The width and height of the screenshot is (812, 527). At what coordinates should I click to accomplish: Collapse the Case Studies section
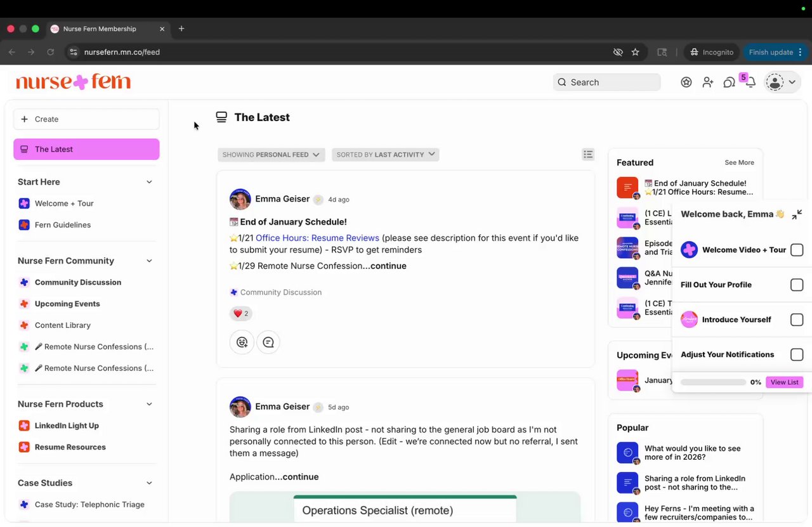pyautogui.click(x=149, y=483)
